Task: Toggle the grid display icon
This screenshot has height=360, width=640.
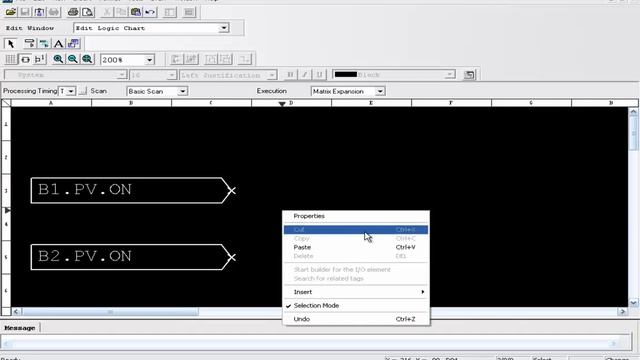Action: tap(11, 59)
